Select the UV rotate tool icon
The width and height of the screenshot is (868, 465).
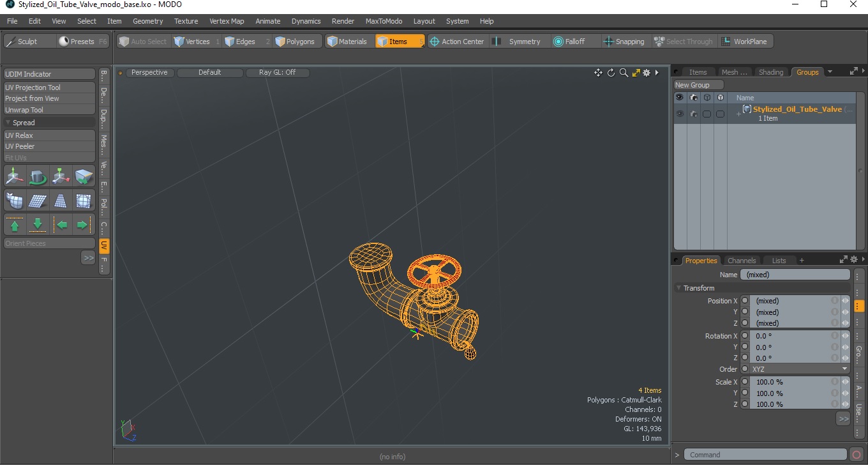point(38,176)
